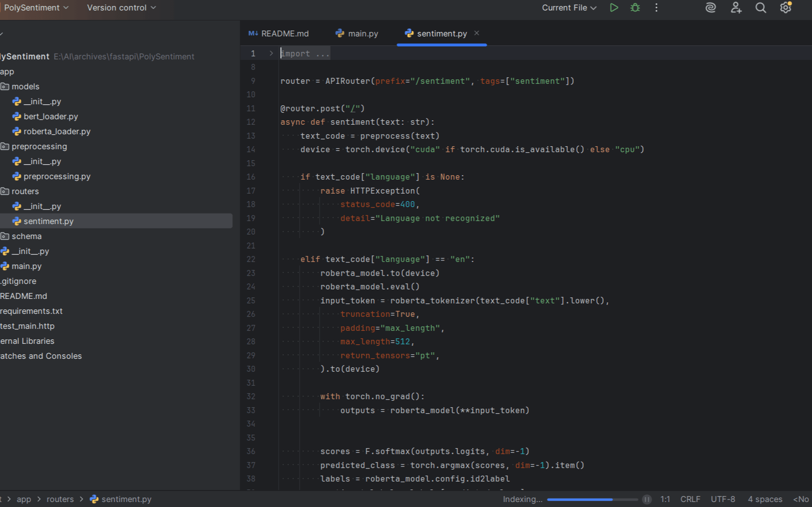The image size is (812, 507).
Task: Open the AI assistant spiral icon
Action: pyautogui.click(x=710, y=7)
